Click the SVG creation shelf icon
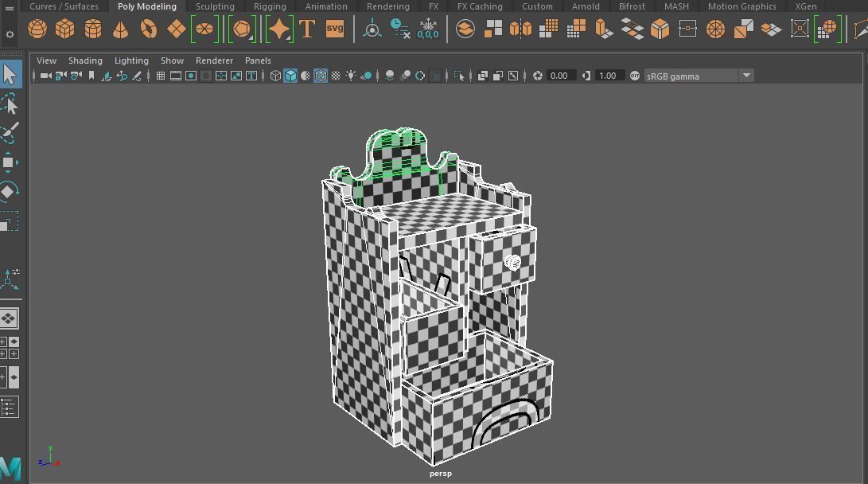This screenshot has height=484, width=868. [x=334, y=28]
